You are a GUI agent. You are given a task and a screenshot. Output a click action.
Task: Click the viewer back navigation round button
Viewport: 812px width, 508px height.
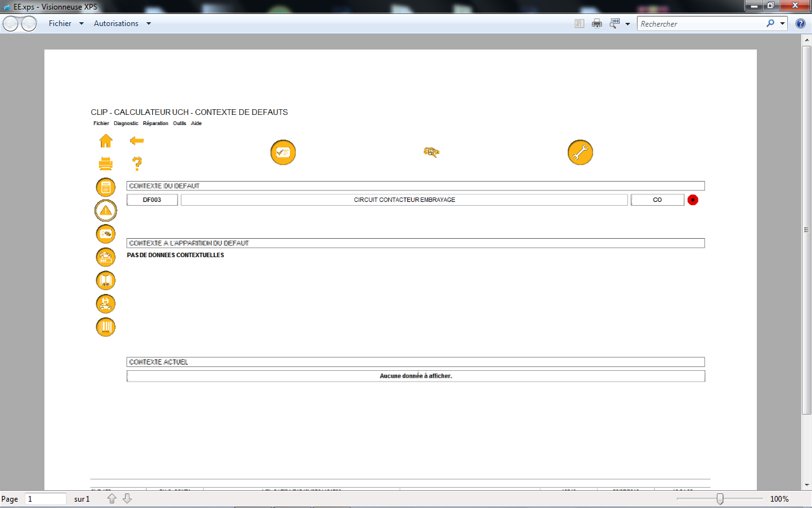coord(11,24)
